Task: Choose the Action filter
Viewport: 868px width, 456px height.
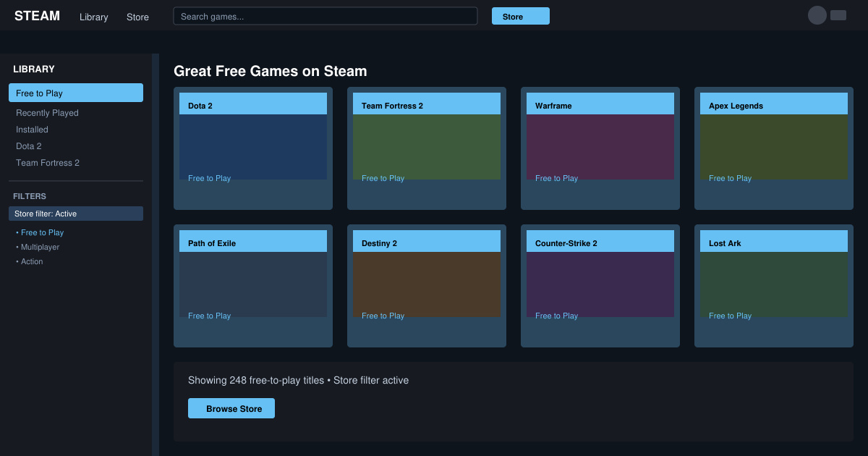Action: tap(30, 261)
